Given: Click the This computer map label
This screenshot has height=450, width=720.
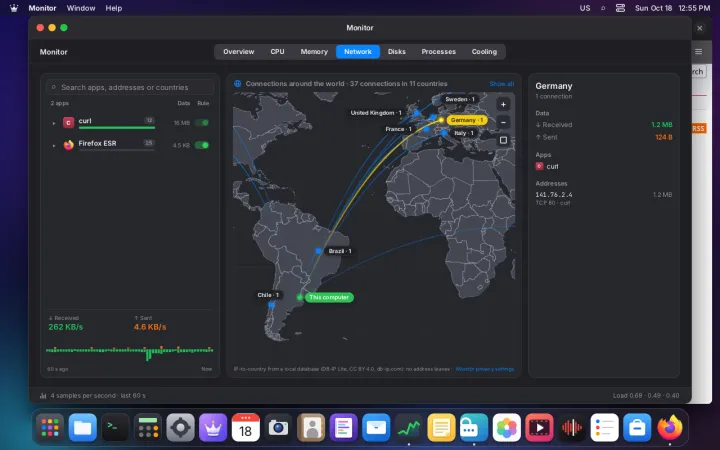Looking at the screenshot, I should (329, 297).
